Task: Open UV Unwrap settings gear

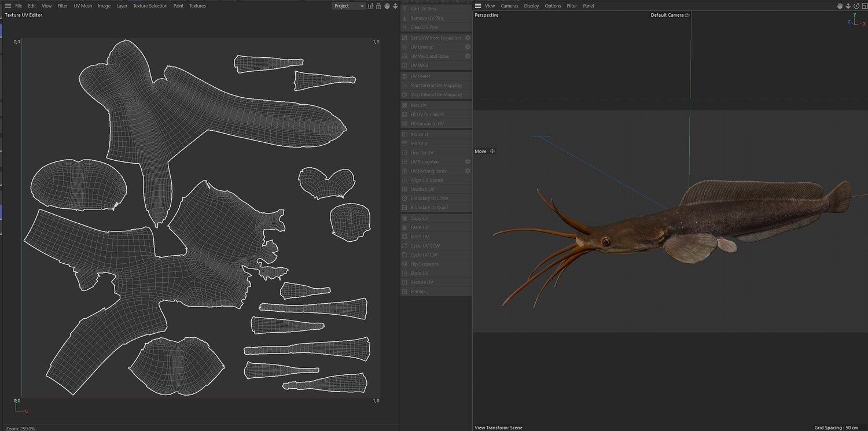Action: (x=468, y=47)
